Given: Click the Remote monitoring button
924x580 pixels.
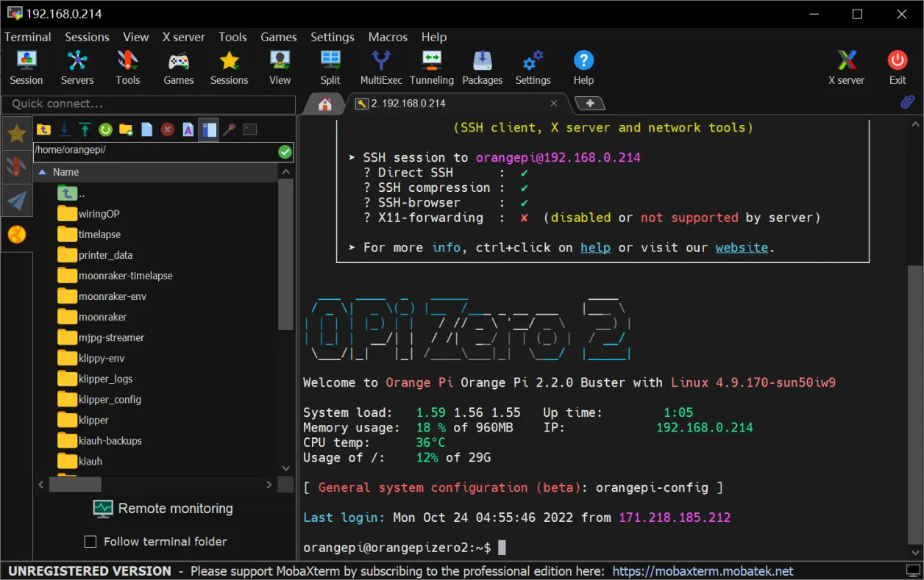Looking at the screenshot, I should pos(163,509).
